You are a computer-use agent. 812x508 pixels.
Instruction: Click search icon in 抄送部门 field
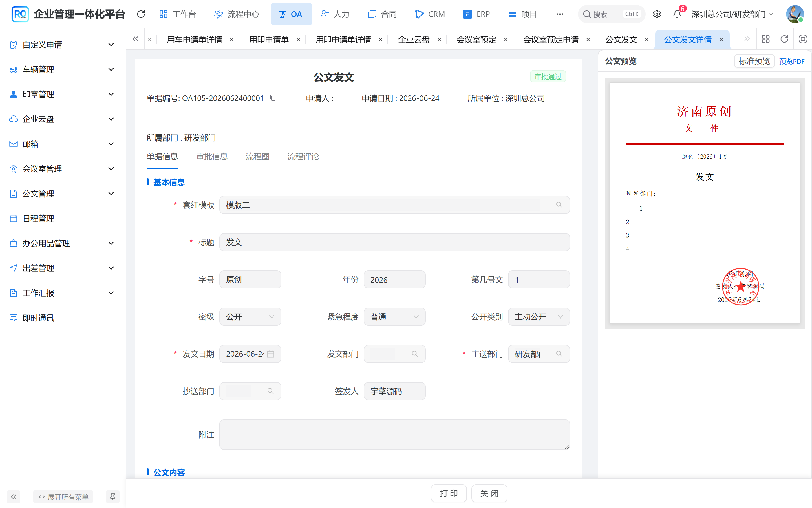[x=270, y=391]
